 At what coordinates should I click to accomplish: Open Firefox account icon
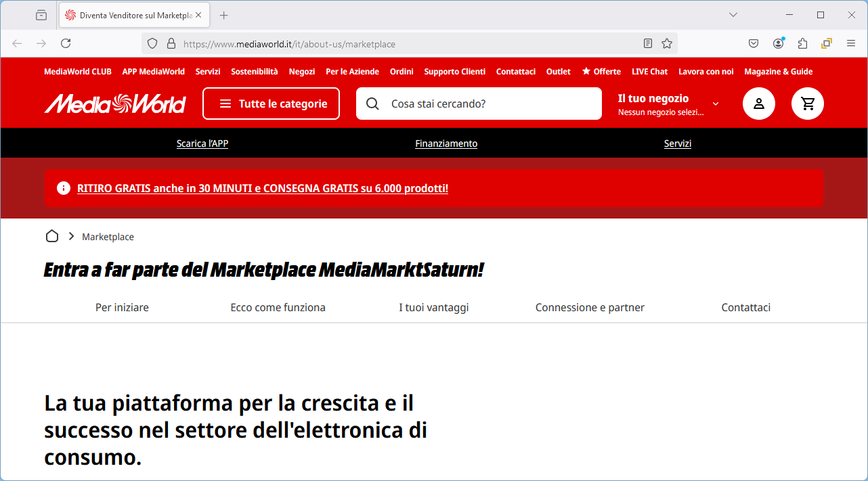pyautogui.click(x=779, y=43)
